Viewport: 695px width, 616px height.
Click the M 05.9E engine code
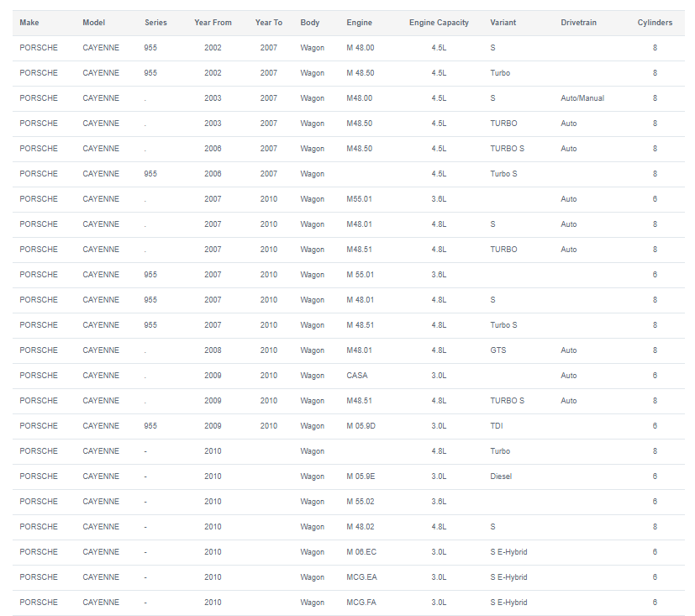(x=361, y=476)
